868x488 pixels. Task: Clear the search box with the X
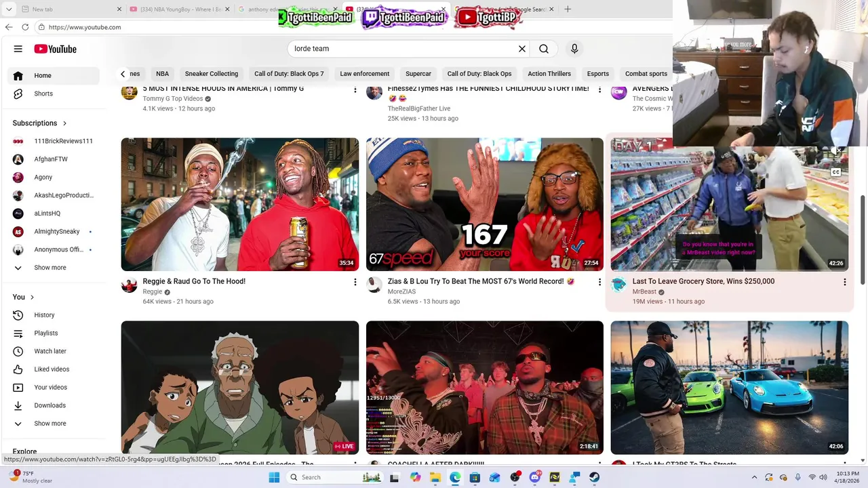click(522, 49)
